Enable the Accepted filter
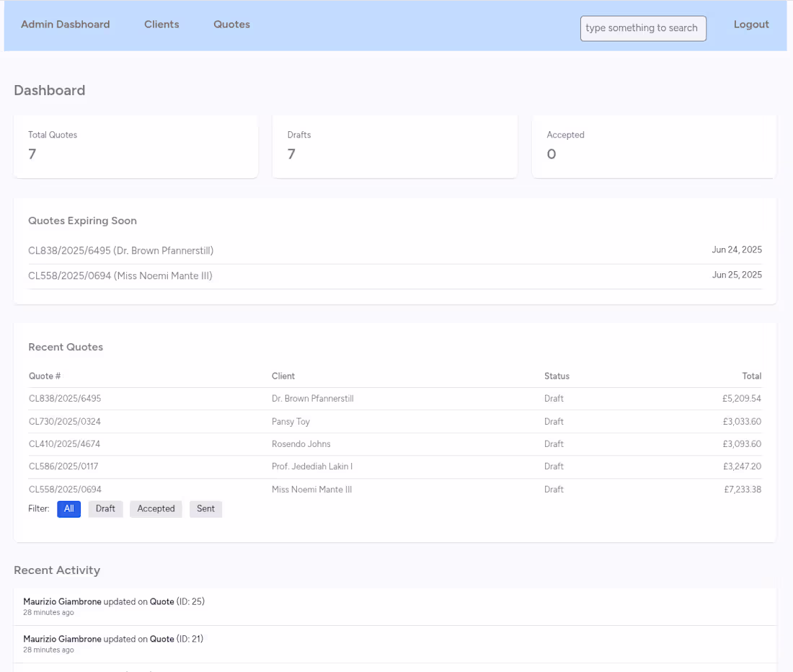The height and width of the screenshot is (672, 793). point(156,509)
